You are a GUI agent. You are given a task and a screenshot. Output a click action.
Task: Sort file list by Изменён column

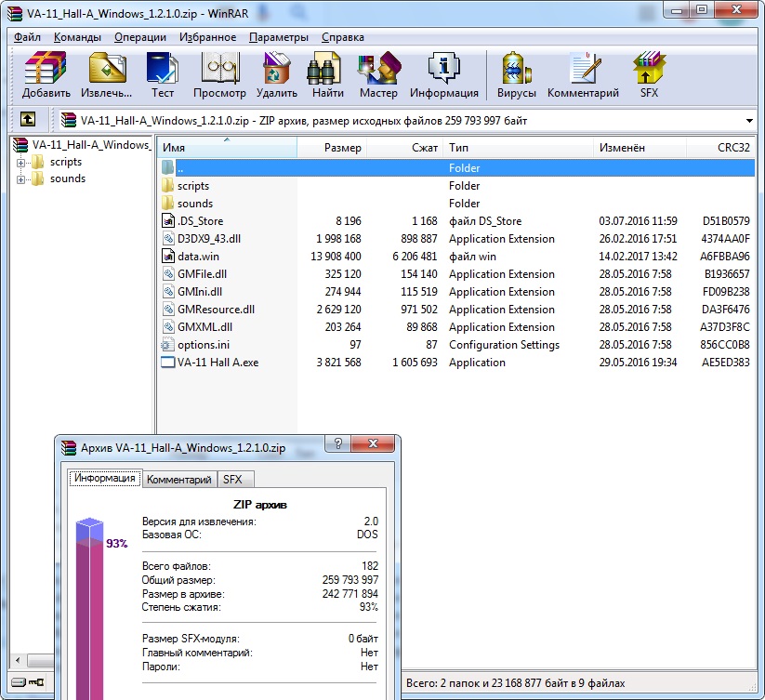click(x=640, y=147)
